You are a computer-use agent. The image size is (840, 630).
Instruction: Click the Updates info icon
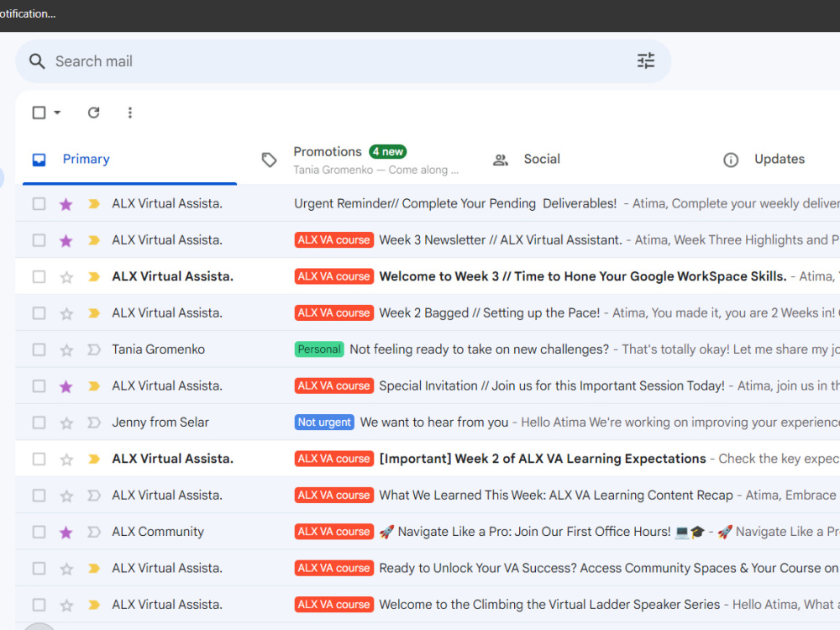pos(731,160)
